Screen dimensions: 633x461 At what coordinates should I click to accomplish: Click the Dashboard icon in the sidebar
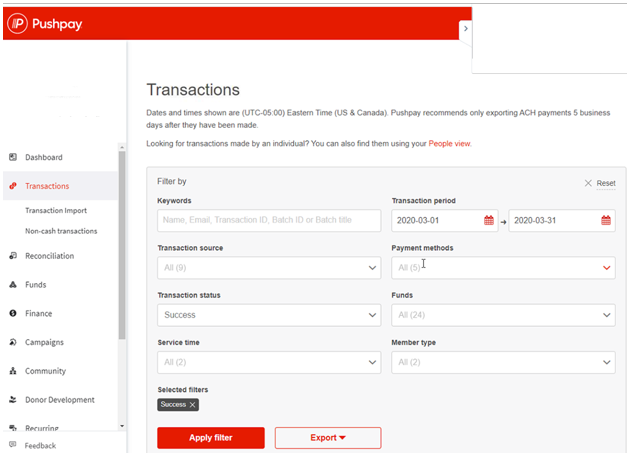tap(13, 157)
